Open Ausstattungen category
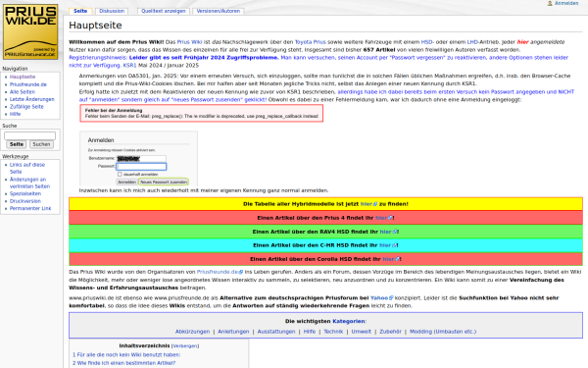This screenshot has height=368, width=588. click(x=276, y=332)
